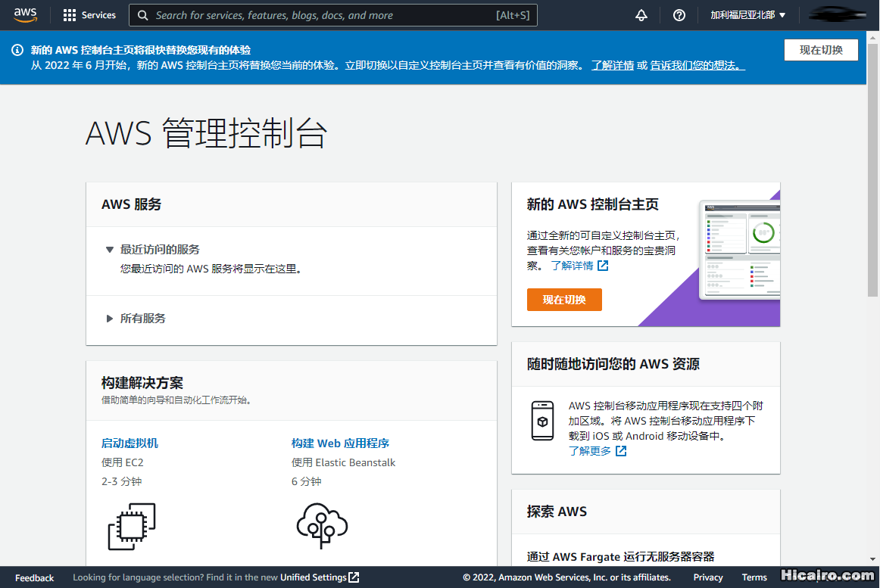880x588 pixels.
Task: Open the help question mark menu
Action: 679,14
